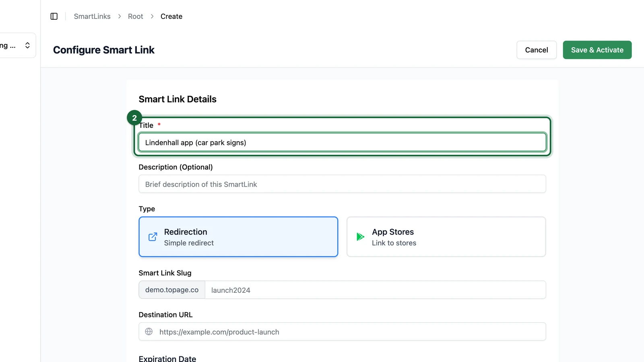Image resolution: width=644 pixels, height=362 pixels.
Task: Click the App Stores play icon
Action: (361, 237)
